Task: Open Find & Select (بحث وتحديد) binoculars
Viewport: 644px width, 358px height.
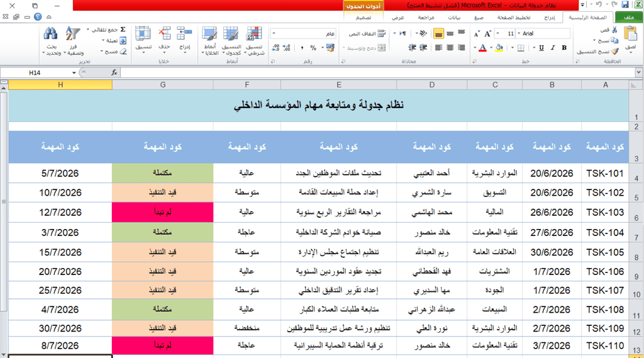Action: click(x=52, y=40)
